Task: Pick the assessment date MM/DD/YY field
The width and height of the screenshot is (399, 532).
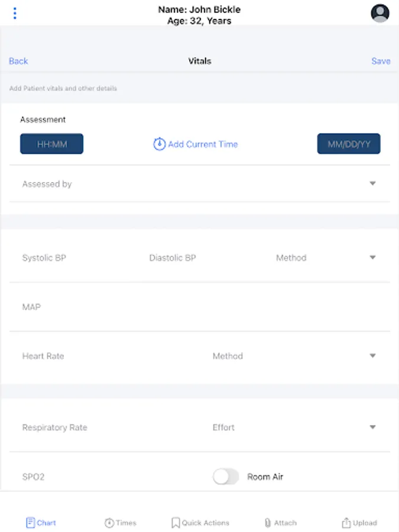Action: click(349, 144)
